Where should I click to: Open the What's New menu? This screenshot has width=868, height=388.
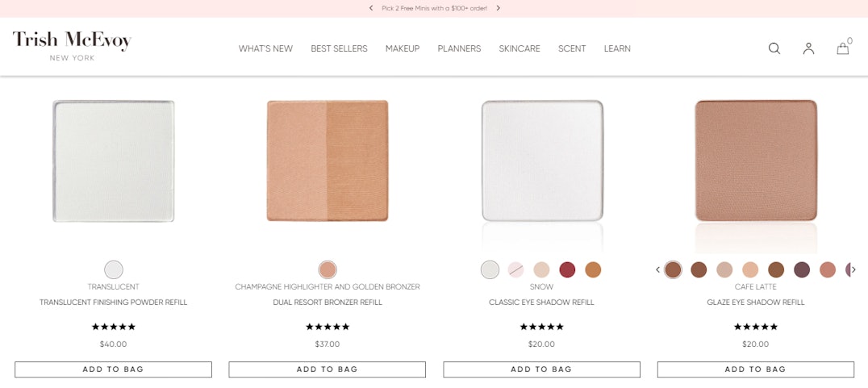[265, 48]
